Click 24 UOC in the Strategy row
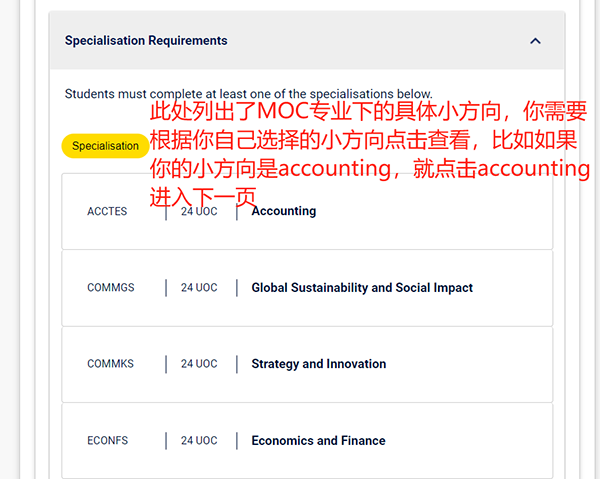The height and width of the screenshot is (479, 600). pyautogui.click(x=199, y=364)
